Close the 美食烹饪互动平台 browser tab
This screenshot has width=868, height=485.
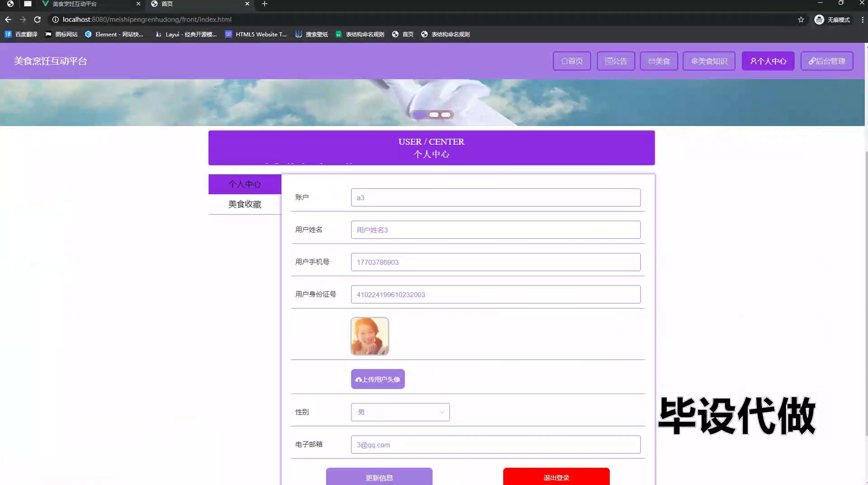pyautogui.click(x=138, y=4)
